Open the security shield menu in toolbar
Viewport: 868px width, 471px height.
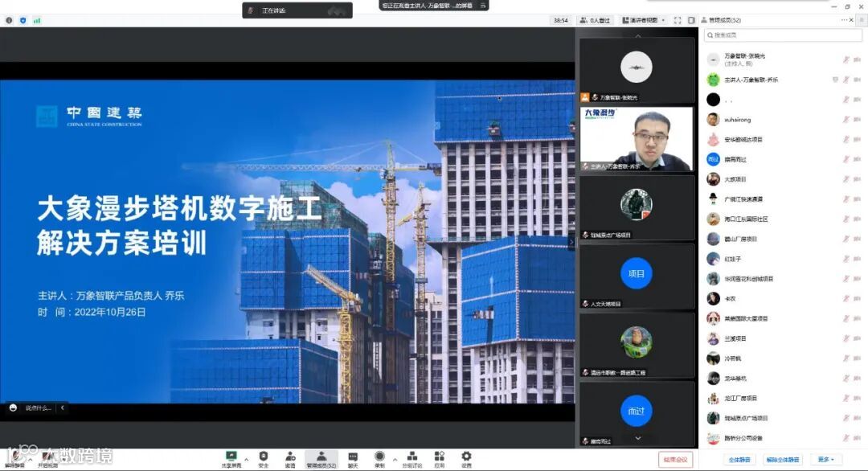point(264,459)
